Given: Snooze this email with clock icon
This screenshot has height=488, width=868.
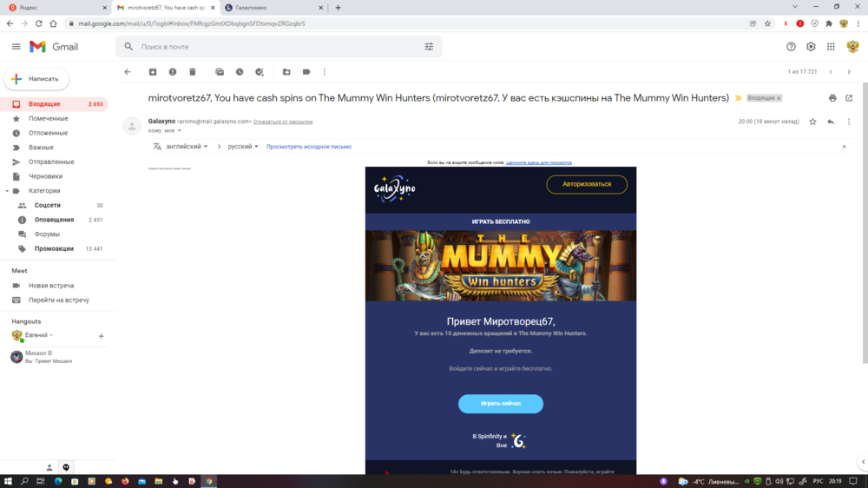Looking at the screenshot, I should click(x=240, y=72).
